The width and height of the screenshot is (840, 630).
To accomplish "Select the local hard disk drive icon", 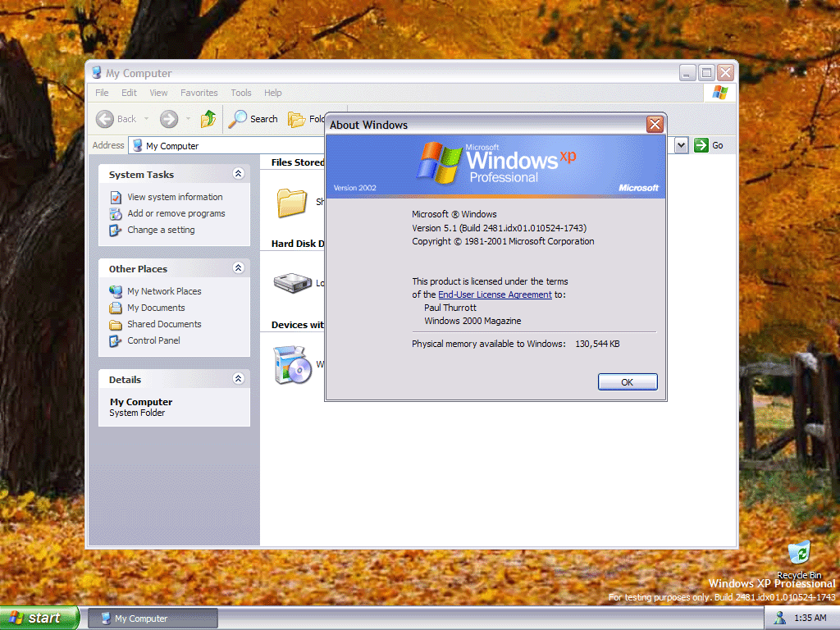I will (293, 283).
